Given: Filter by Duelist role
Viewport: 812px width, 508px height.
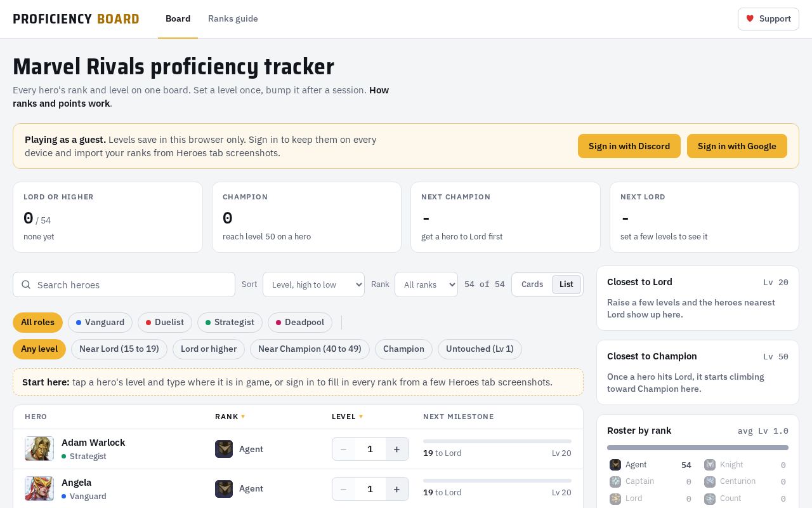Looking at the screenshot, I should [165, 323].
